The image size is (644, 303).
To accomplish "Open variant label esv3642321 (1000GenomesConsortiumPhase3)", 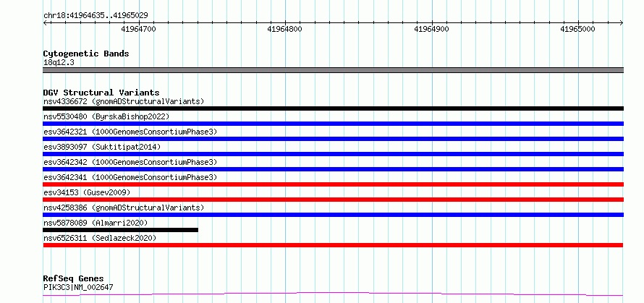I will (130, 132).
